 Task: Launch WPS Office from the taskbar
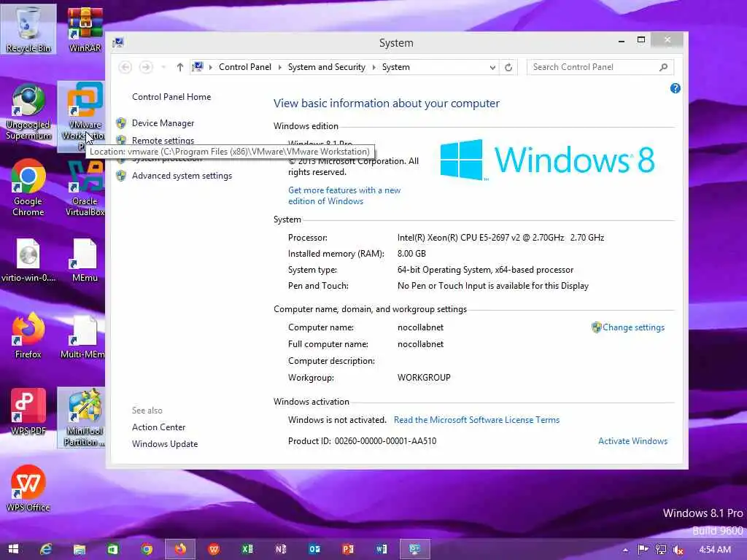(x=214, y=550)
